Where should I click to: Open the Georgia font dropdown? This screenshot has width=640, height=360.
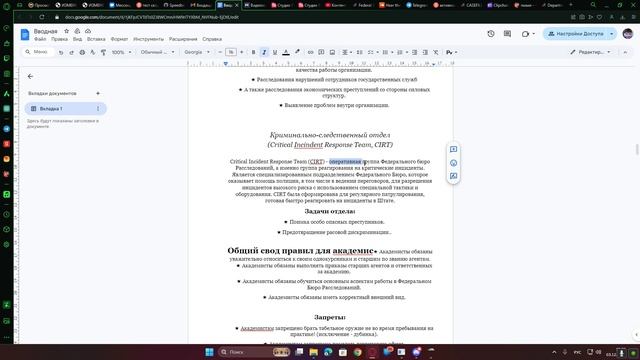click(x=197, y=52)
